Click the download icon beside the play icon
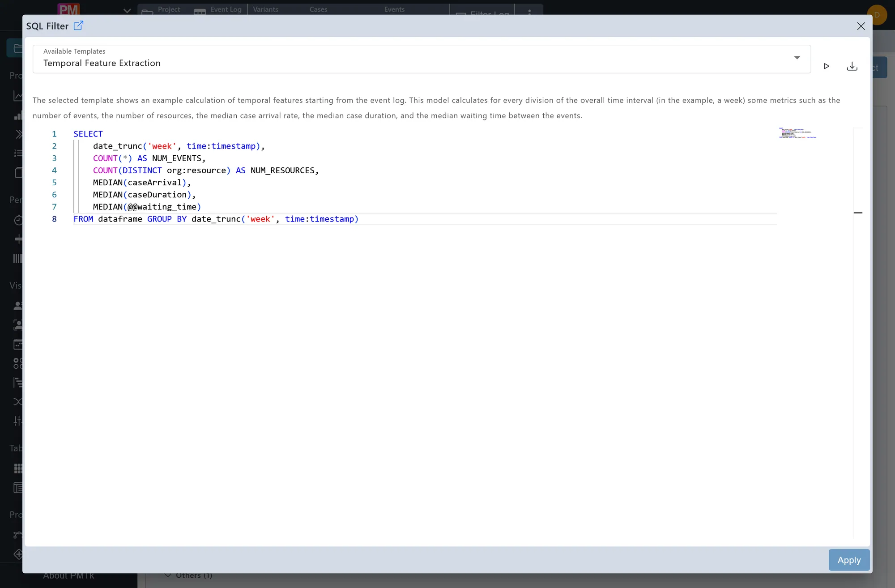This screenshot has width=895, height=588. coord(852,66)
